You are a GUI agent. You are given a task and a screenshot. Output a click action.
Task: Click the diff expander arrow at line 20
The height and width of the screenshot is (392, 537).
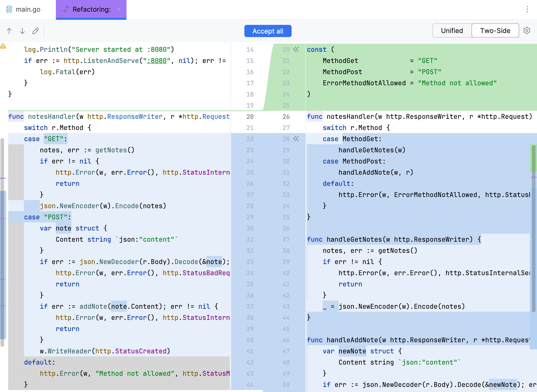pyautogui.click(x=296, y=50)
